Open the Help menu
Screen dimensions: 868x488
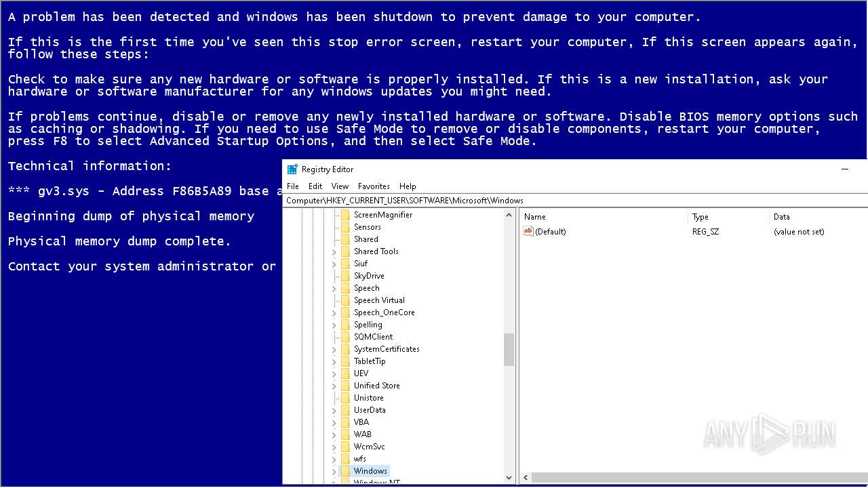pyautogui.click(x=408, y=186)
